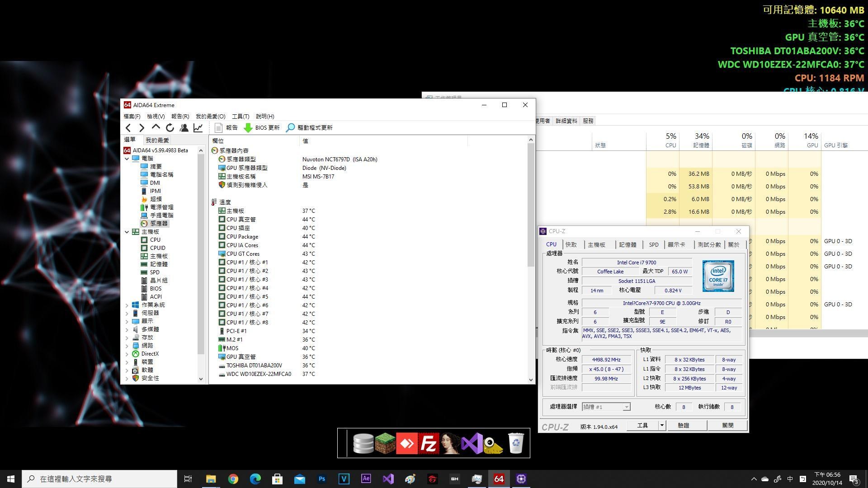The image size is (868, 488).
Task: Click the AIDA64 driver update icon
Action: [x=292, y=127]
